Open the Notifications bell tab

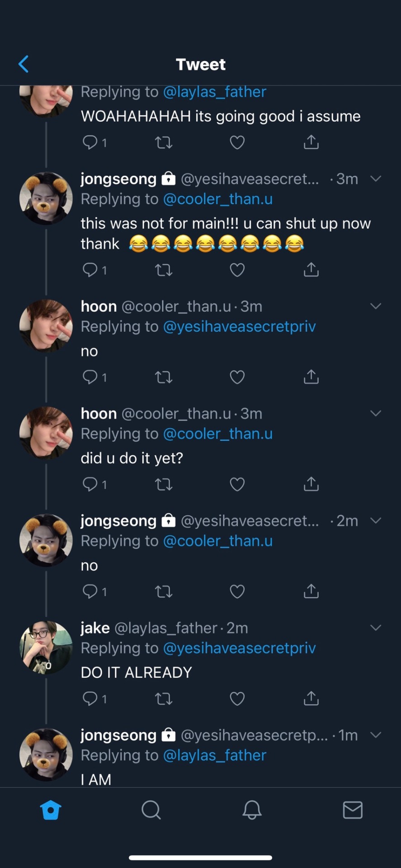tap(252, 810)
